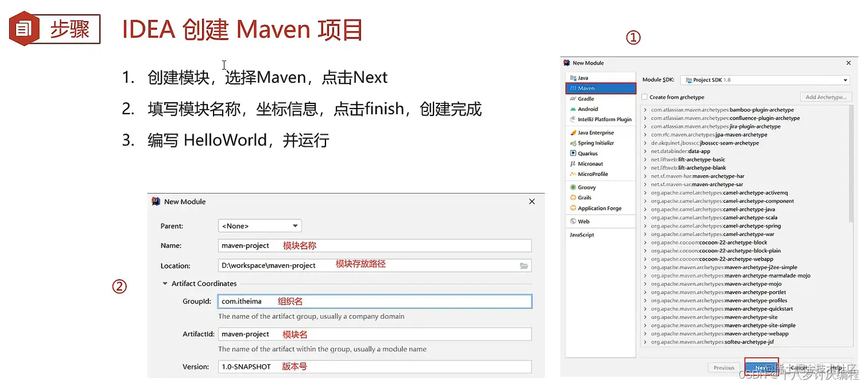Click the archetype list vertical scrollbar

(850, 164)
